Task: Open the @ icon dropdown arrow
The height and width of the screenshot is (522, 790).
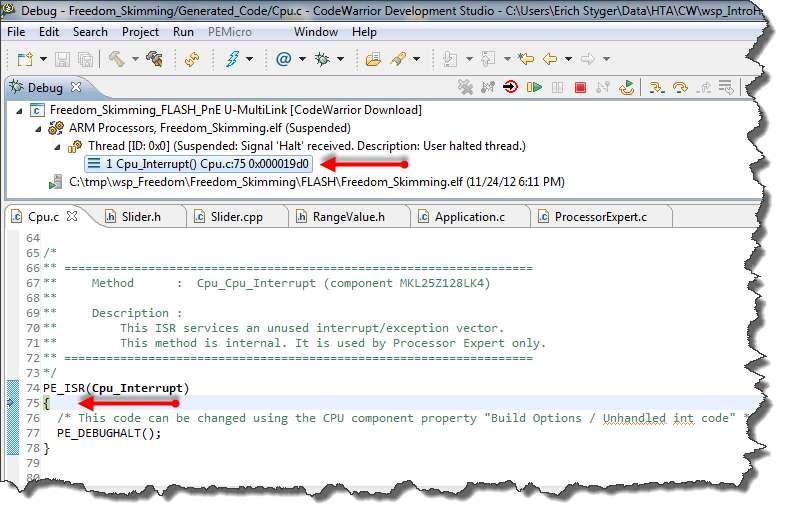Action: pyautogui.click(x=302, y=59)
